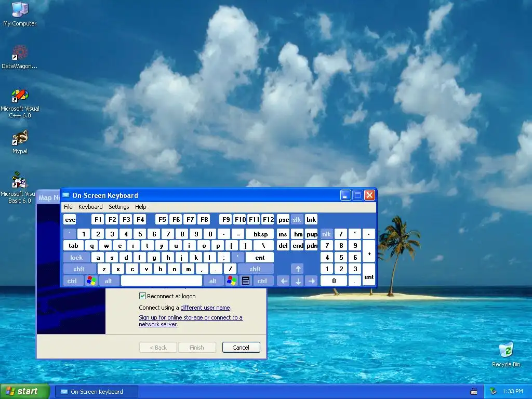
Task: Open the Help menu
Action: [140, 207]
